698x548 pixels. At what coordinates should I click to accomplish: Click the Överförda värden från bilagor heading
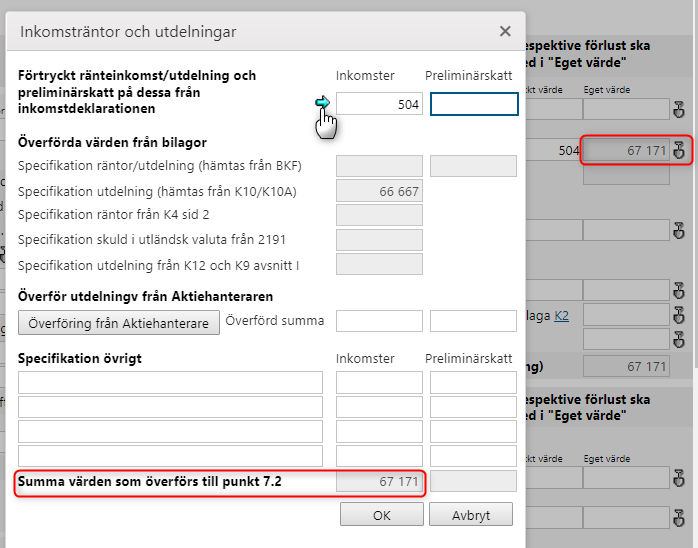(112, 142)
